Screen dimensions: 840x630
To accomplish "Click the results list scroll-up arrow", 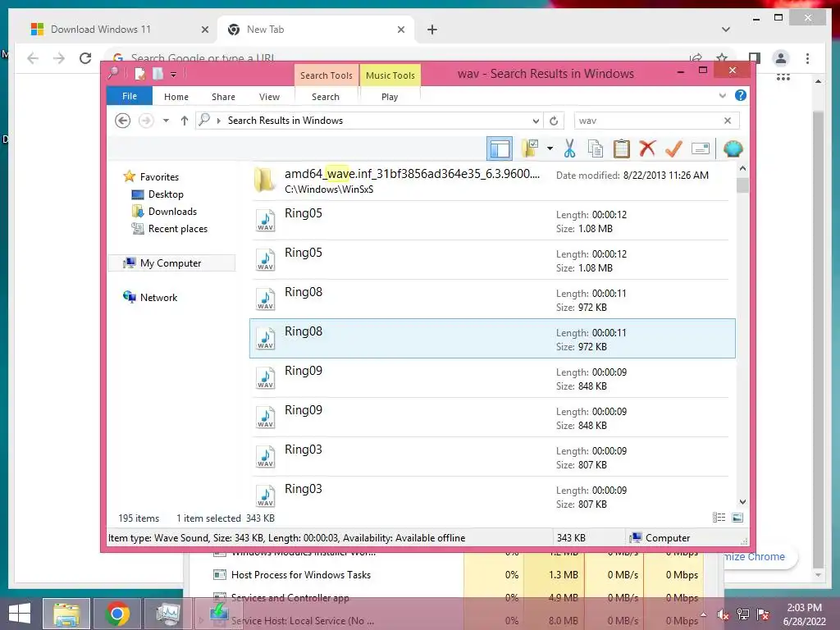I will point(742,168).
